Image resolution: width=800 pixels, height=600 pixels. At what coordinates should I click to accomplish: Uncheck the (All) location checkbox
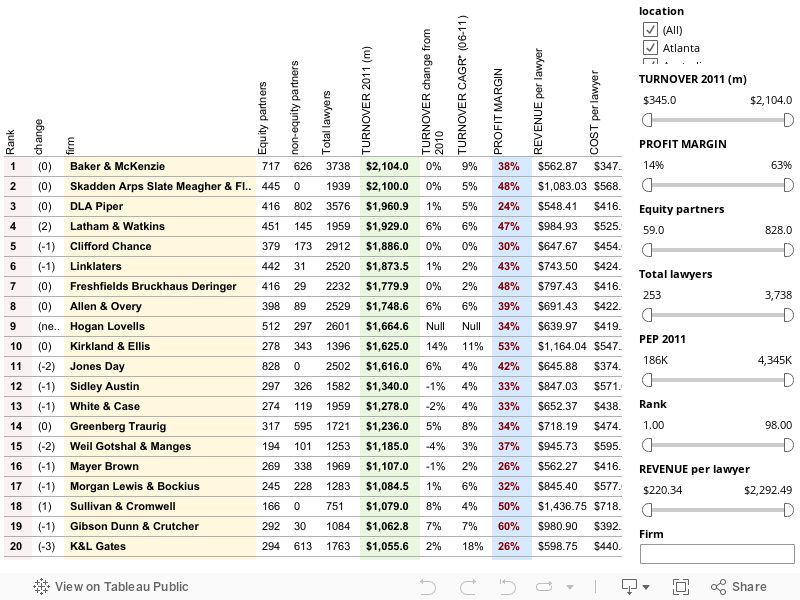(x=648, y=30)
